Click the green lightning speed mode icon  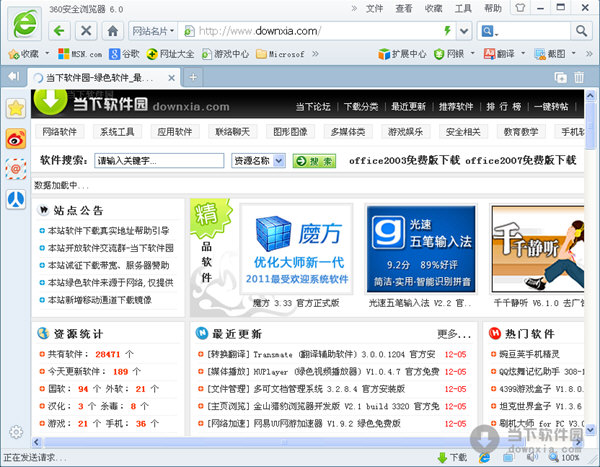[447, 31]
